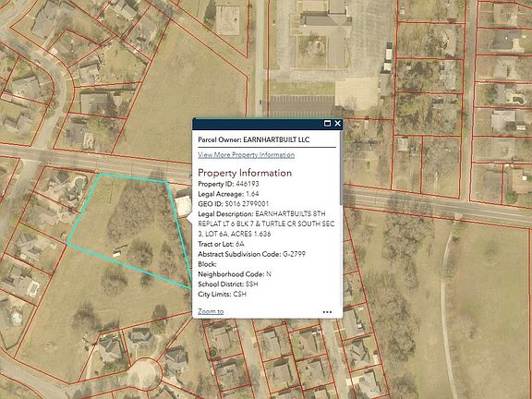Viewport: 532px width, 399px height.
Task: Click the Property ID value 446193
Action: [x=248, y=184]
